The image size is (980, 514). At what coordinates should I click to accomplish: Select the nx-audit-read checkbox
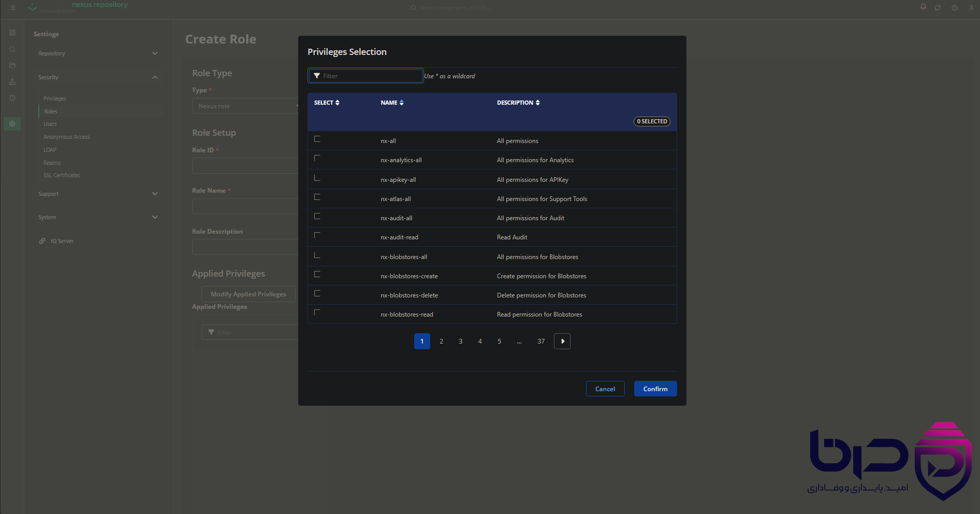tap(317, 235)
